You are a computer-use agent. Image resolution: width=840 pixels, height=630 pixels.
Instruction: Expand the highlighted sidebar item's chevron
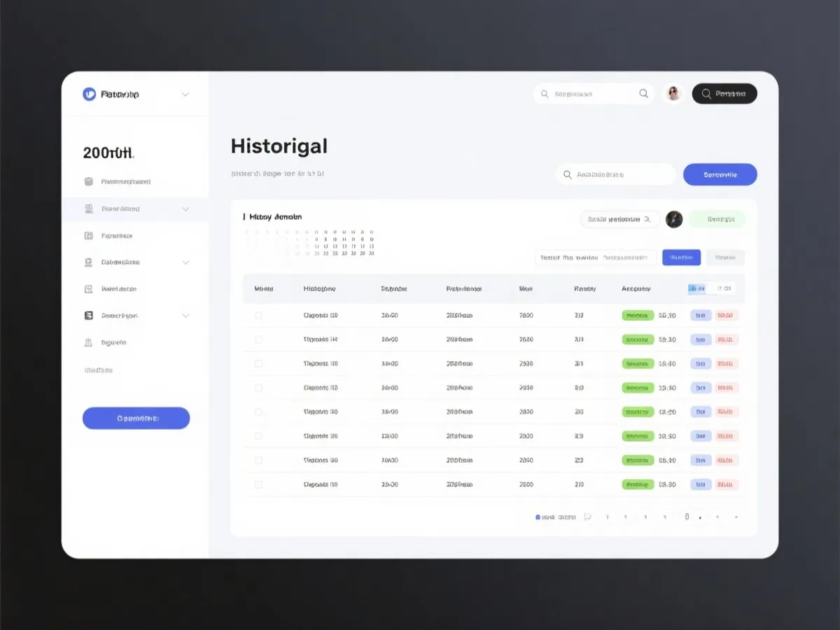[x=185, y=209]
